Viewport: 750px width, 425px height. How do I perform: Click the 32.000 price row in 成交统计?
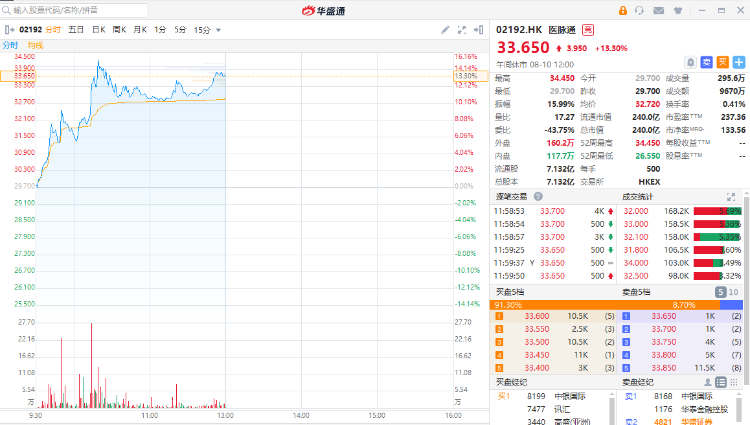coord(681,211)
